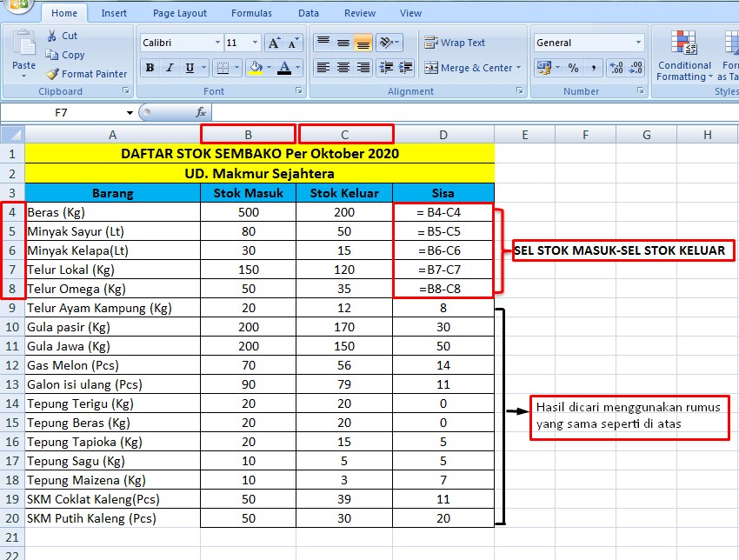Click the Insert Function fx icon

pyautogui.click(x=201, y=112)
